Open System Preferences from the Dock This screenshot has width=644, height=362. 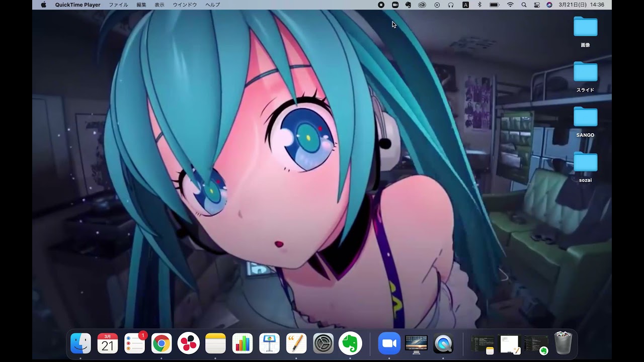(x=324, y=343)
